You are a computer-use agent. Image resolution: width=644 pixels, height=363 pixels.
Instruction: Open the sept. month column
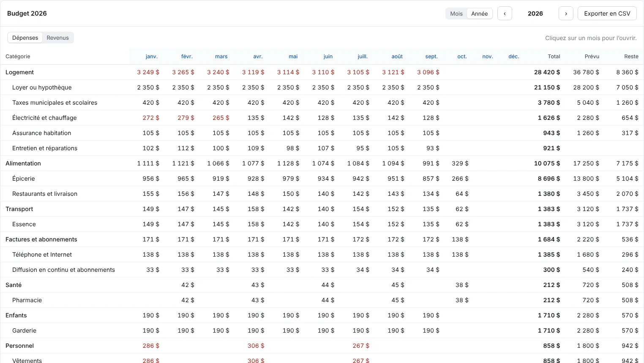click(x=431, y=57)
